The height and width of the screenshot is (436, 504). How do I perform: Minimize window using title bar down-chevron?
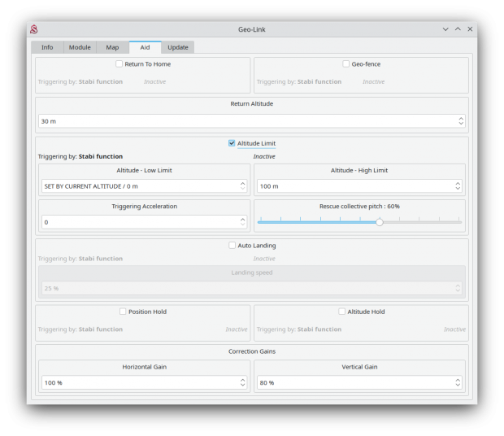click(x=445, y=29)
